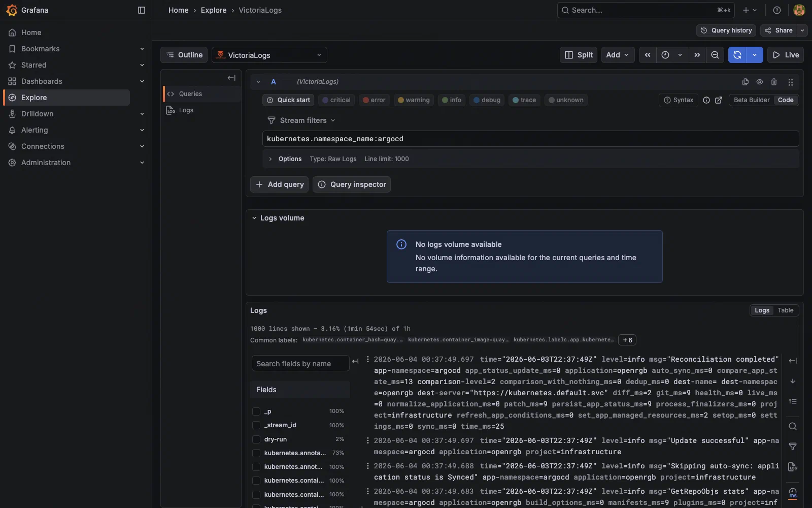Zoom out the time range
The width and height of the screenshot is (812, 508).
[x=715, y=55]
